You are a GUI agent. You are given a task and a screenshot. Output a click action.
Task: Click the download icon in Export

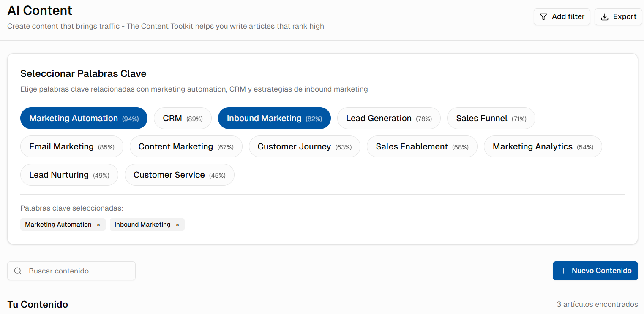tap(605, 17)
